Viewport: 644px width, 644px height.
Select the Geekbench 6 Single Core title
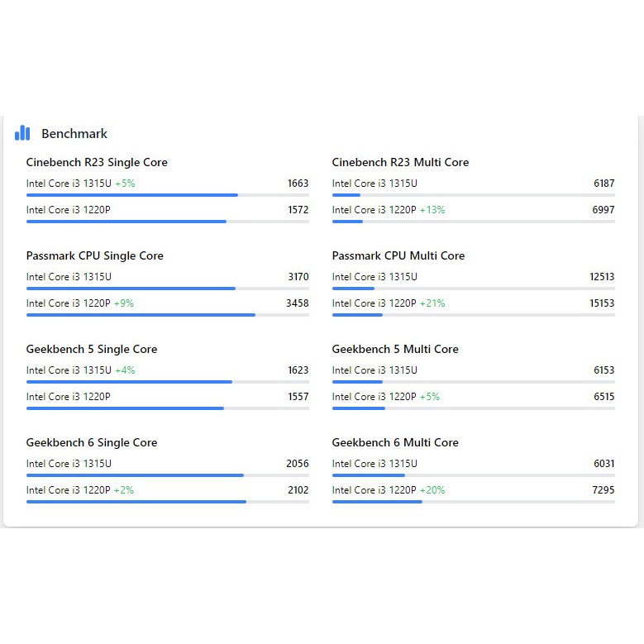coord(92,442)
